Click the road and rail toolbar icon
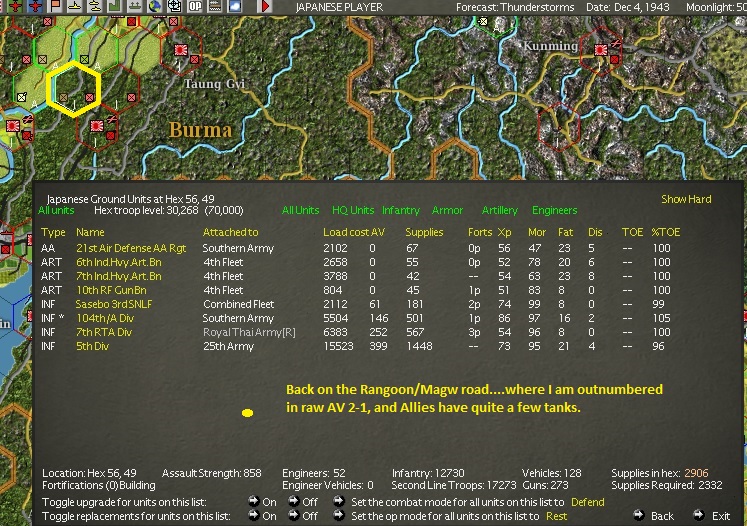This screenshot has height=526, width=747. (215, 6)
